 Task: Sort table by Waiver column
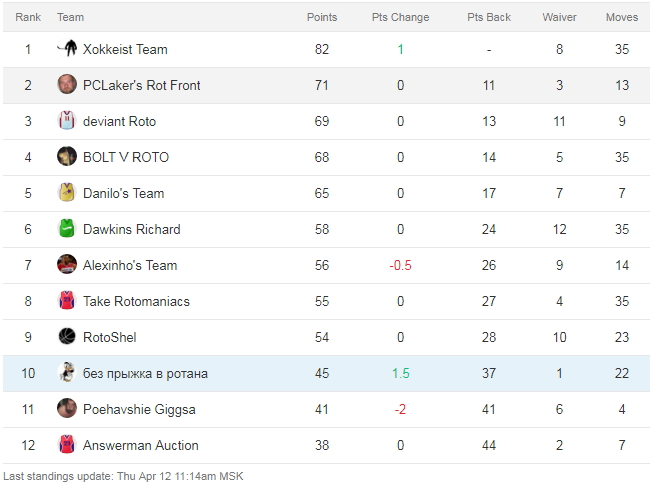pos(559,17)
